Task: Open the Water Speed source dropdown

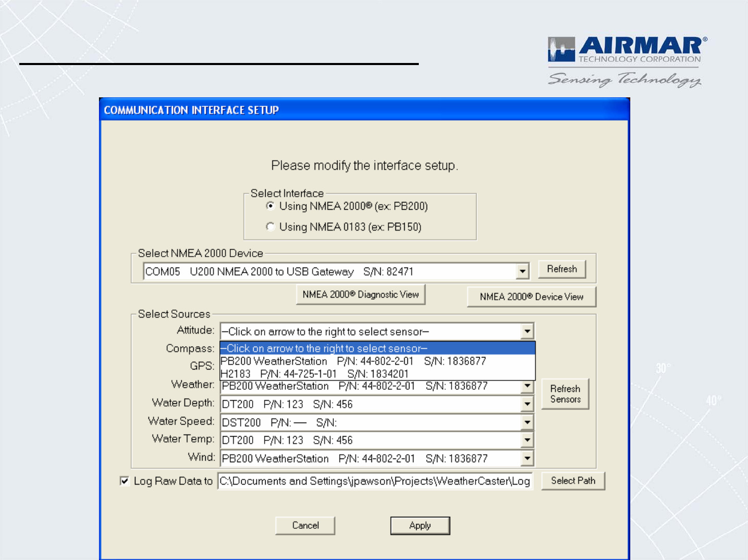Action: [527, 422]
